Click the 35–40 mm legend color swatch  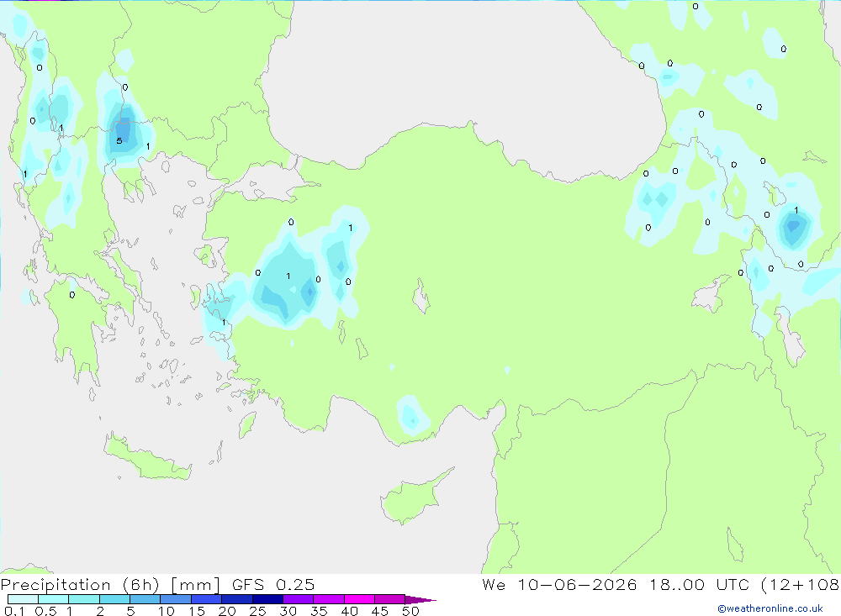tap(328, 599)
